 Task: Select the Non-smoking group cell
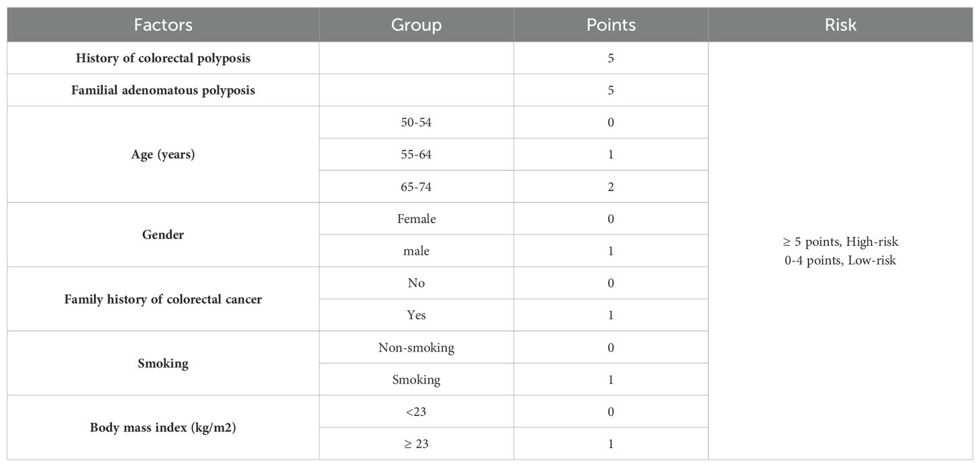pos(416,347)
